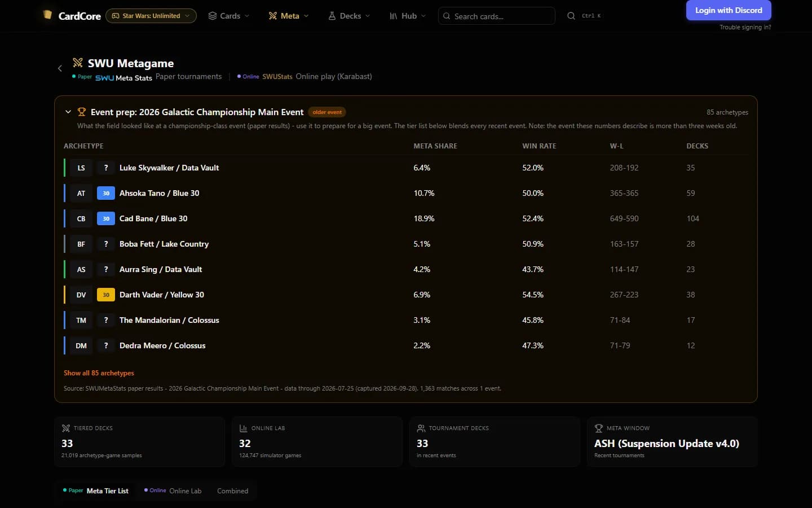Open the Ahsoka Tano / Blue 30 archetype

click(x=160, y=193)
